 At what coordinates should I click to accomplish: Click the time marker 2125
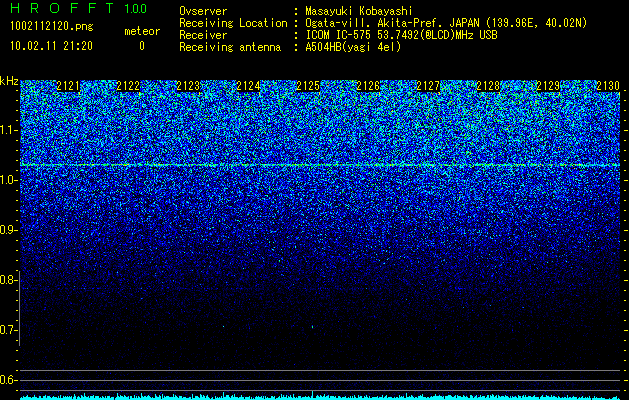click(308, 86)
